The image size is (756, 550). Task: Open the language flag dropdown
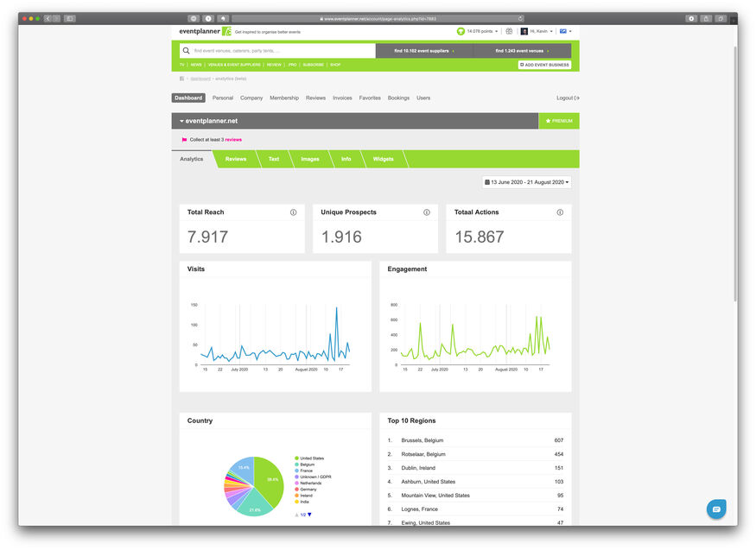[x=566, y=31]
